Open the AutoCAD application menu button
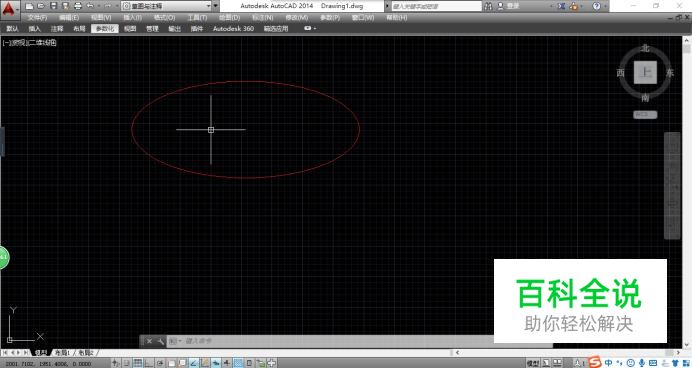 [11, 9]
